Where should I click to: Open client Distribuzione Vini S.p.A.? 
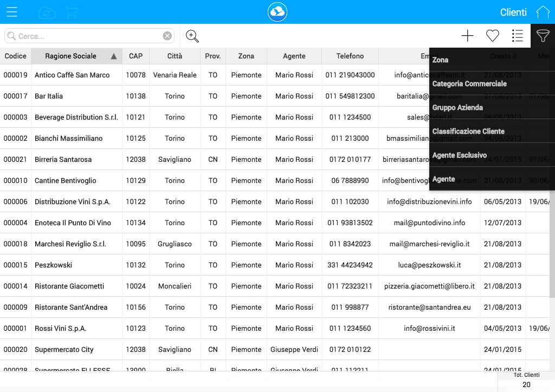[x=73, y=202]
